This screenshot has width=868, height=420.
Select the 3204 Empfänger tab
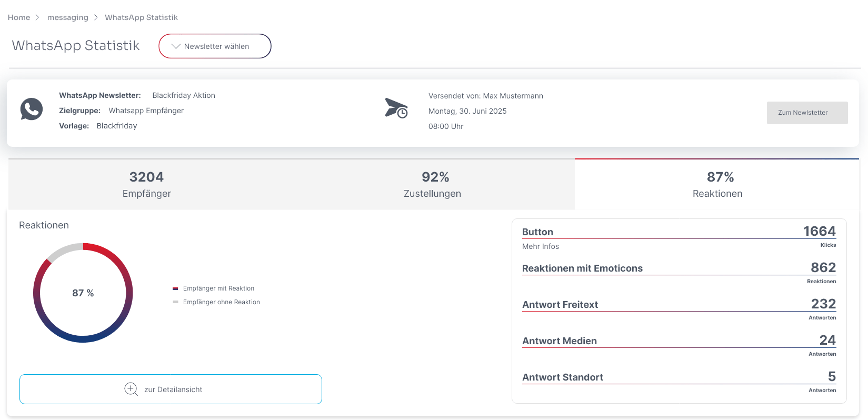(147, 184)
